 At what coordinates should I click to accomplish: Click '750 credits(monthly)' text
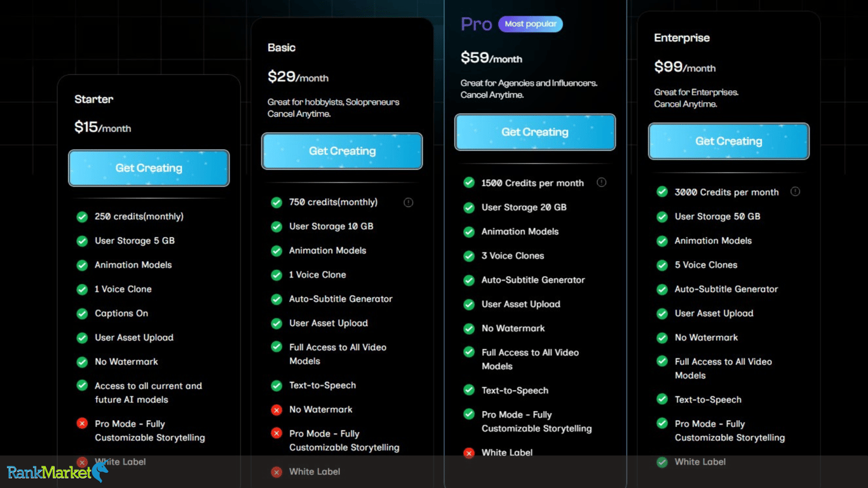[x=334, y=202]
